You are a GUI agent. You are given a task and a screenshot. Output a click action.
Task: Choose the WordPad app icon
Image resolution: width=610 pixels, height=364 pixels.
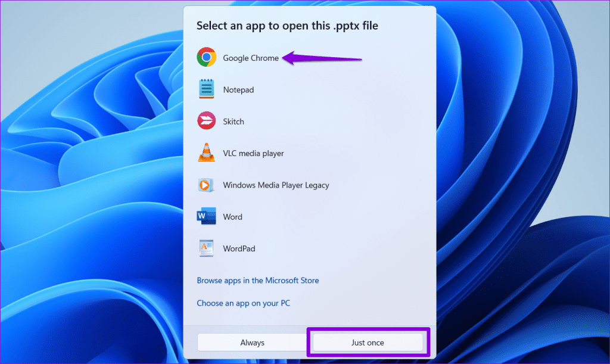coord(207,248)
